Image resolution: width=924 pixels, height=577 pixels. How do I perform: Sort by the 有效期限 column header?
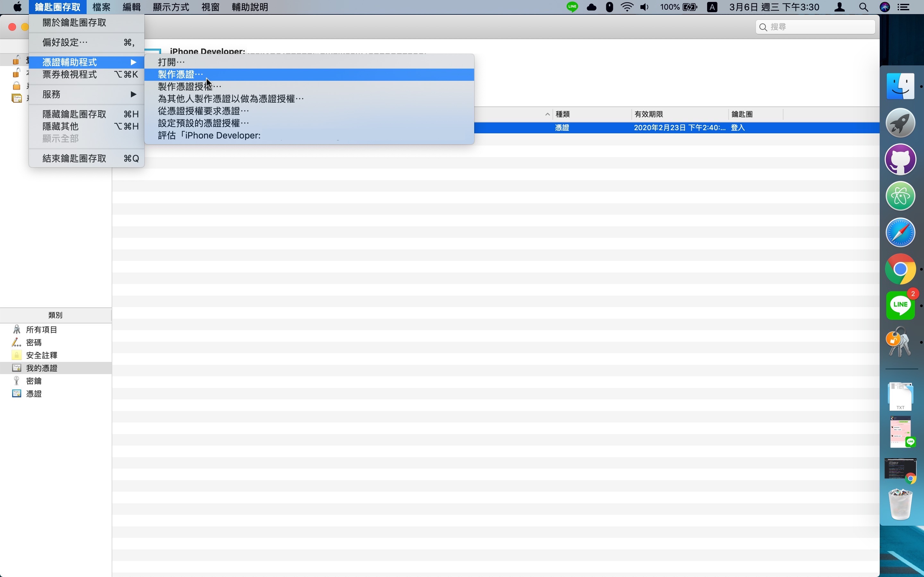coord(649,114)
